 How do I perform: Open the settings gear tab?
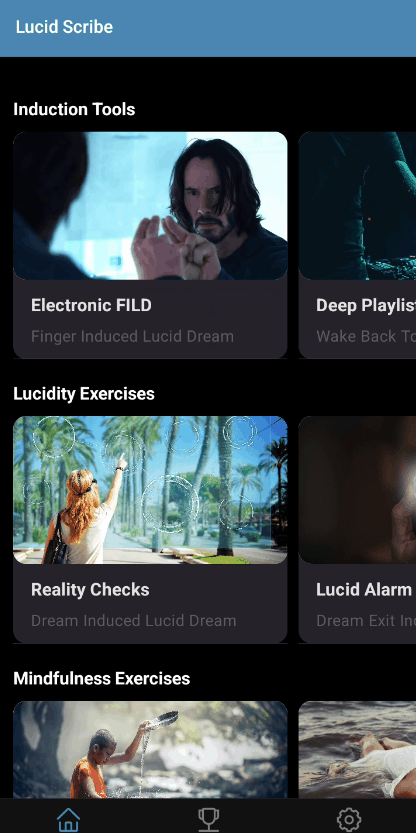pos(349,820)
